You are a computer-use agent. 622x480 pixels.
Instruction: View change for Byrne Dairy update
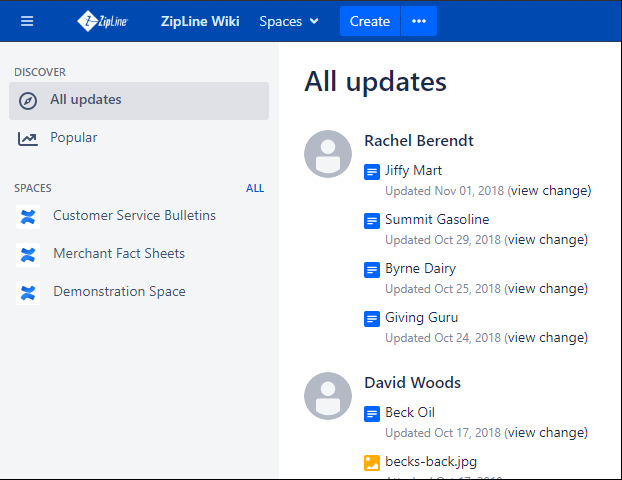coord(546,289)
